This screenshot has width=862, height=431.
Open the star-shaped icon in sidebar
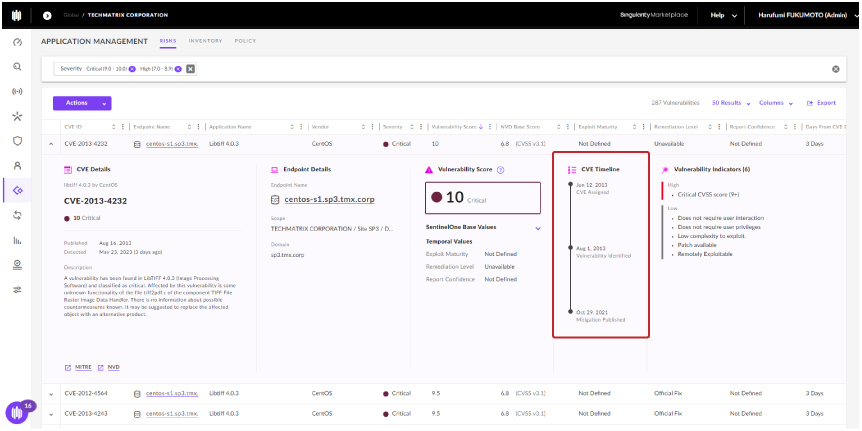pos(17,116)
